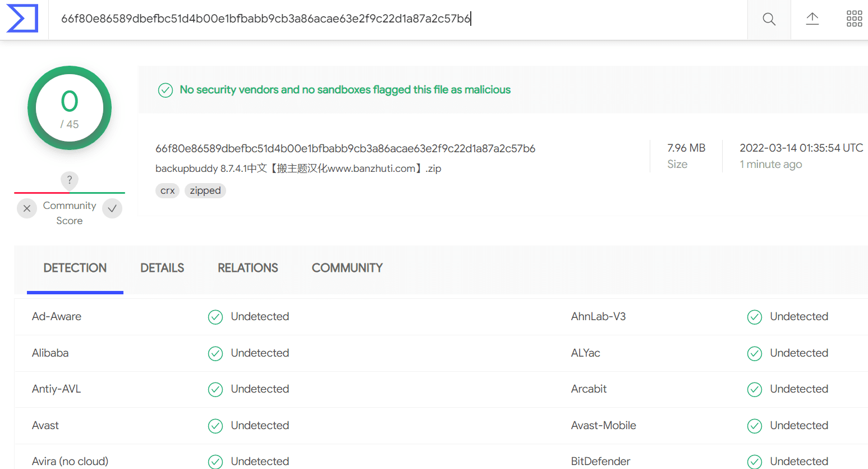Click the BitDefender vendor name
The height and width of the screenshot is (469, 868).
point(601,461)
